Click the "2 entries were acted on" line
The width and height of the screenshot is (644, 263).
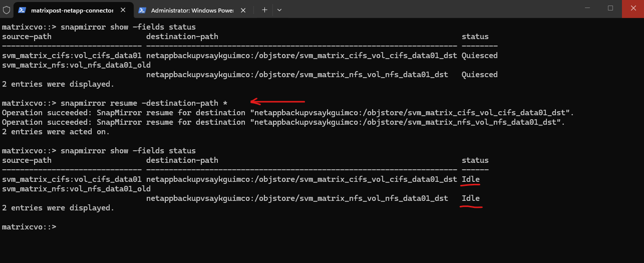56,132
